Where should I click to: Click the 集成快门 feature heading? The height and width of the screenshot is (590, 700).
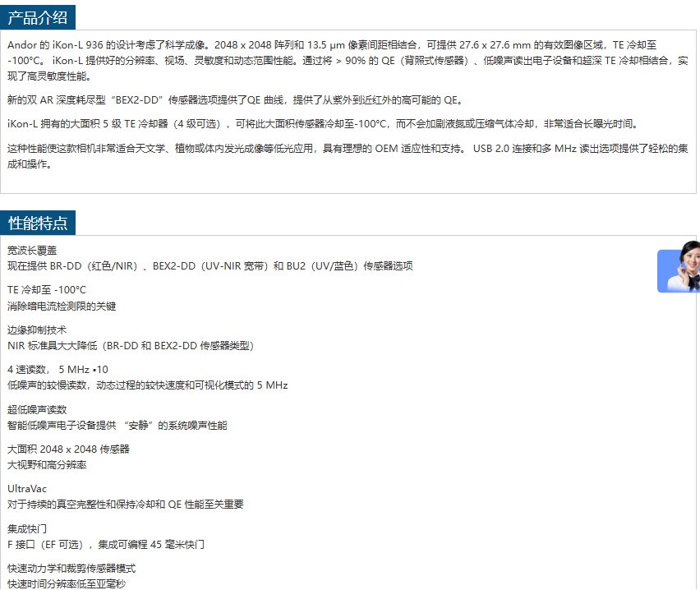click(27, 528)
